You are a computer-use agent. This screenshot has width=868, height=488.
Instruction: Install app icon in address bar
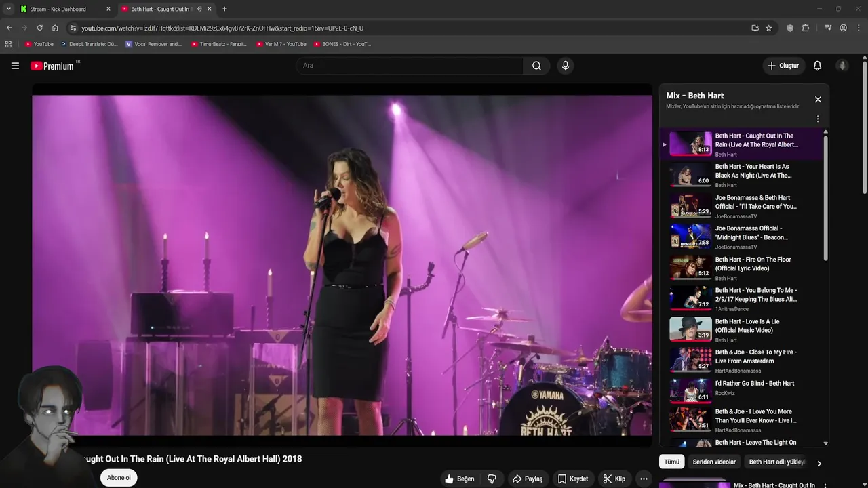click(x=755, y=28)
